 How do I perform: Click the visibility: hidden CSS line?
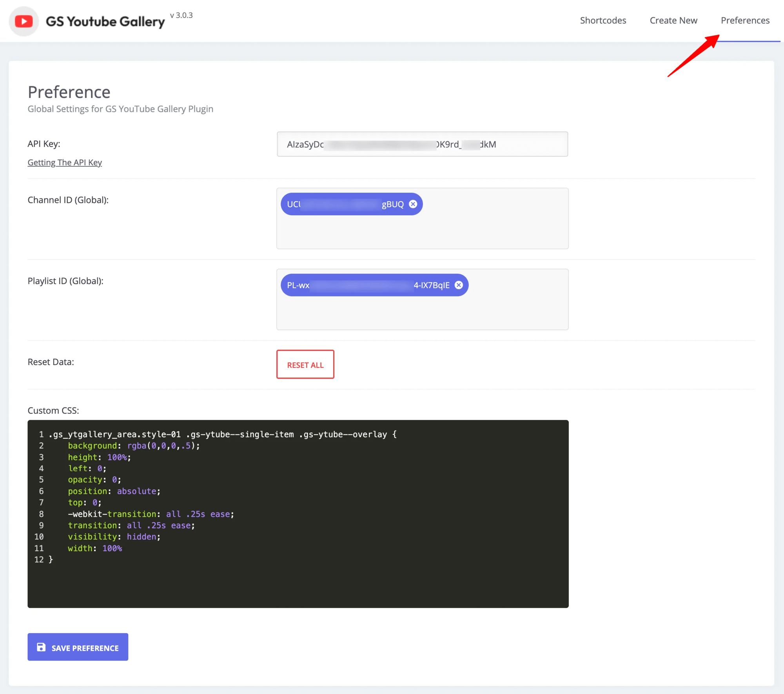click(114, 537)
